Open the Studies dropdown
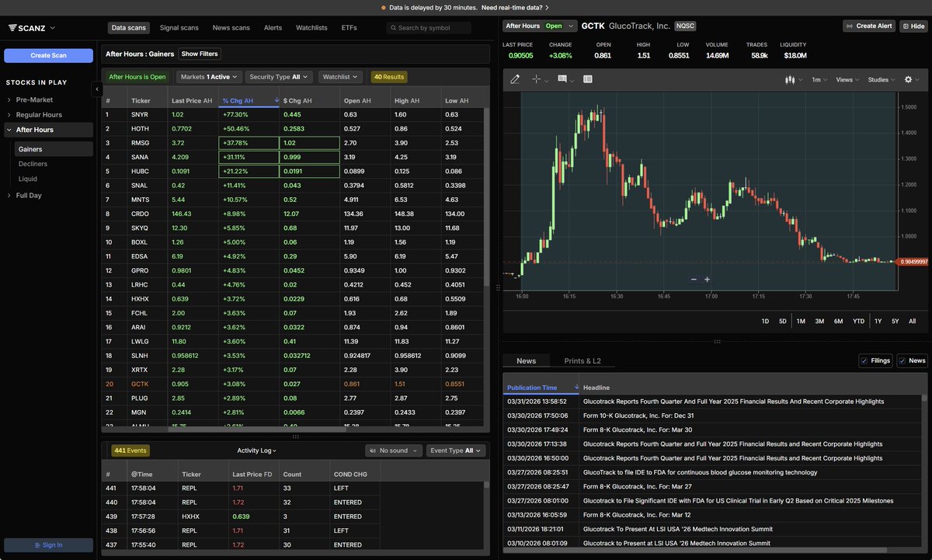 click(882, 79)
